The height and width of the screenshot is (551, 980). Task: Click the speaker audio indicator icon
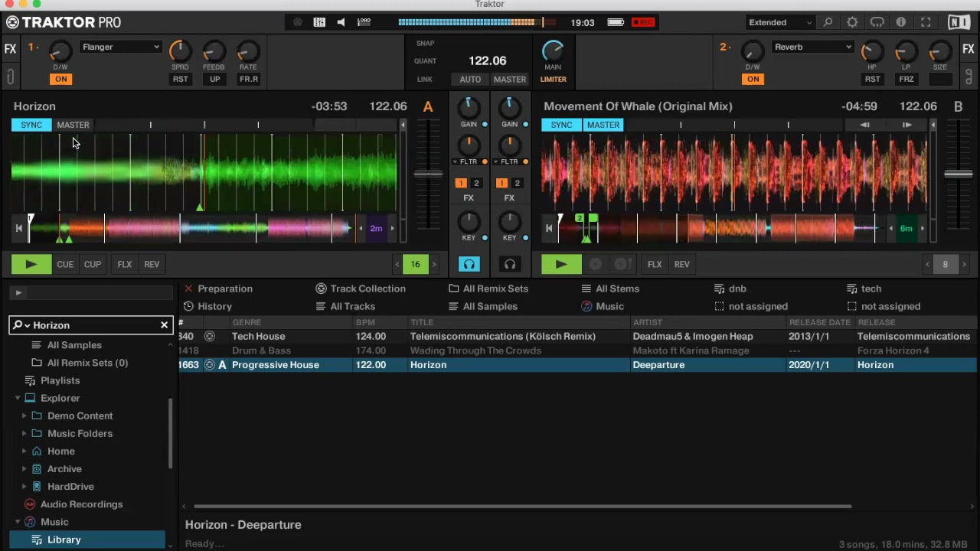[341, 22]
